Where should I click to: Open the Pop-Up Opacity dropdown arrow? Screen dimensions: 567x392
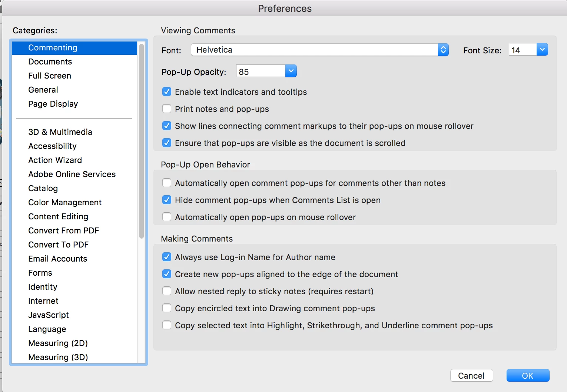[x=291, y=71]
